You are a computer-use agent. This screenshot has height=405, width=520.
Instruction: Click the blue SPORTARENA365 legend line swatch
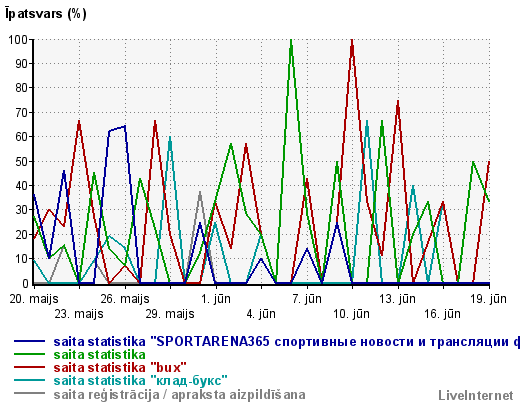tap(29, 341)
